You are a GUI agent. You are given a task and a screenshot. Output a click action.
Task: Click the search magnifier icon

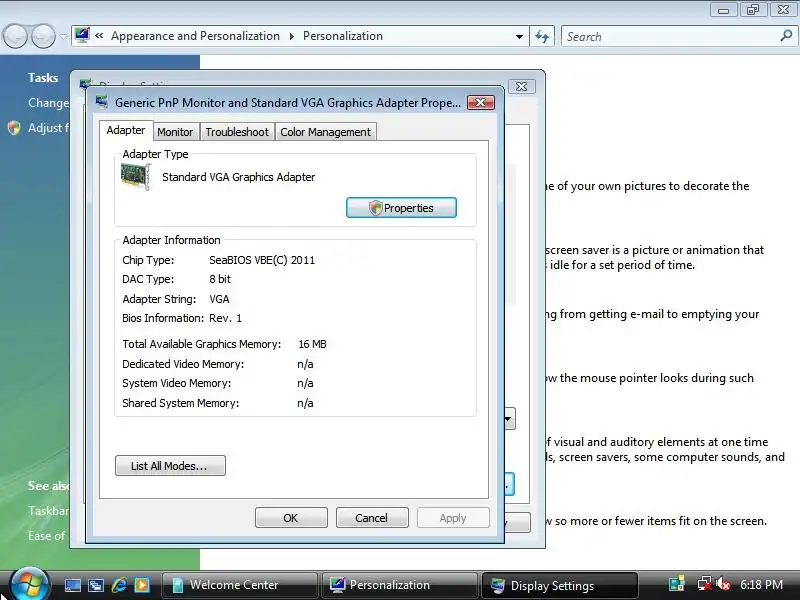[x=786, y=36]
